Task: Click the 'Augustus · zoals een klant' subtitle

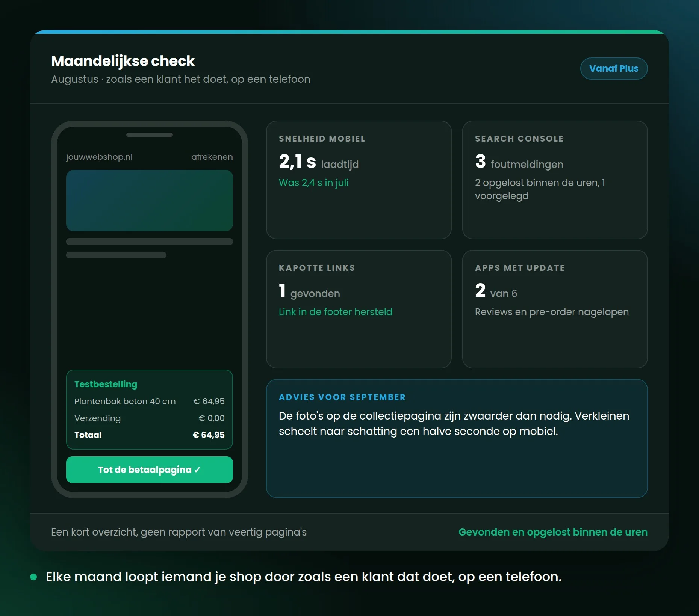Action: click(x=181, y=79)
